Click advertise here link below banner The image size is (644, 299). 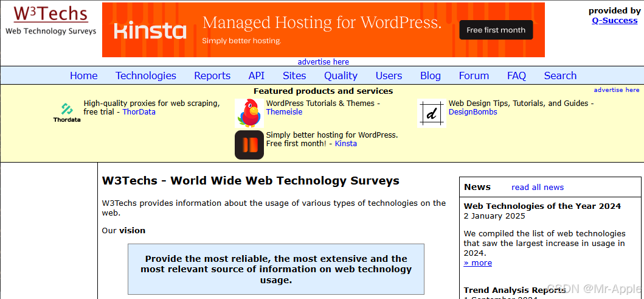point(324,62)
